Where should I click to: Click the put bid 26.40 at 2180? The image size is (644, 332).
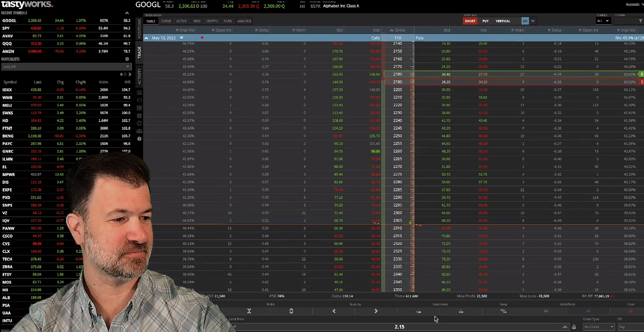tap(446, 74)
